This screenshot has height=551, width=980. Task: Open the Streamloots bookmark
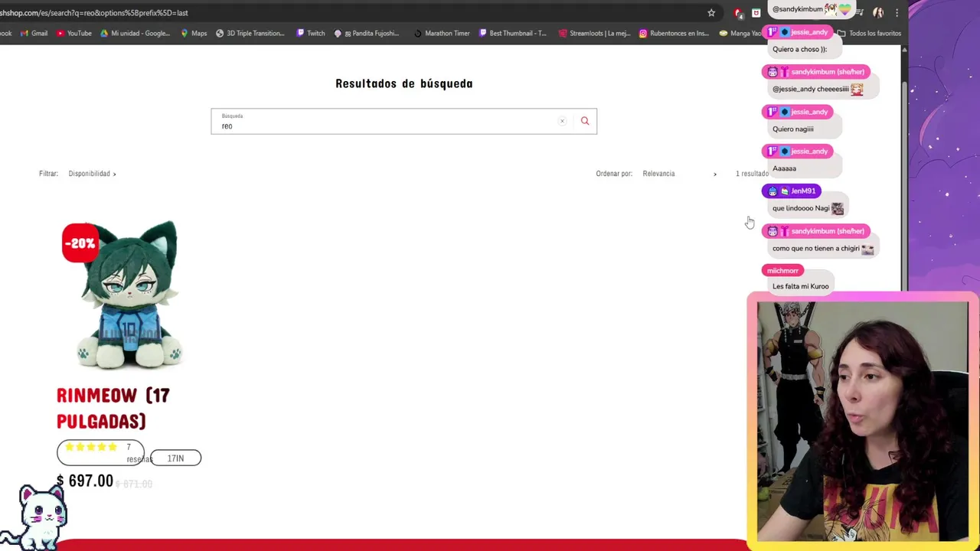click(594, 33)
